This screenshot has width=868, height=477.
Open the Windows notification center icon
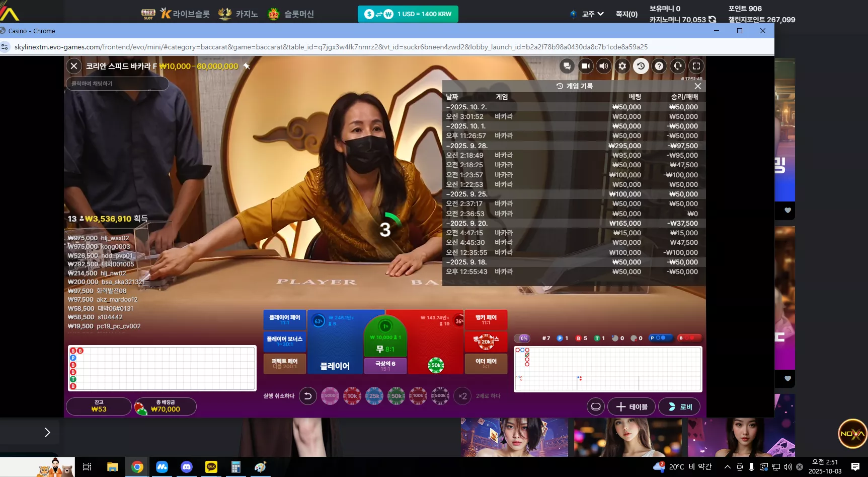pos(855,467)
